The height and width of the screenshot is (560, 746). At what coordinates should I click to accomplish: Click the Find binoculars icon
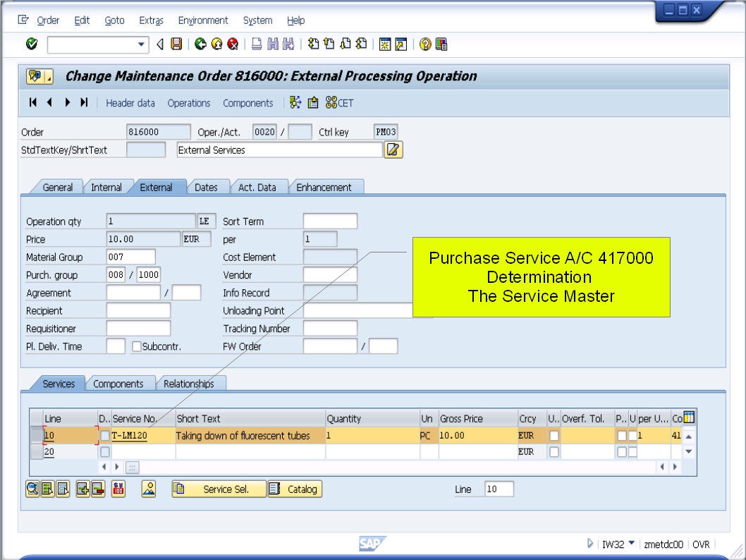click(273, 44)
